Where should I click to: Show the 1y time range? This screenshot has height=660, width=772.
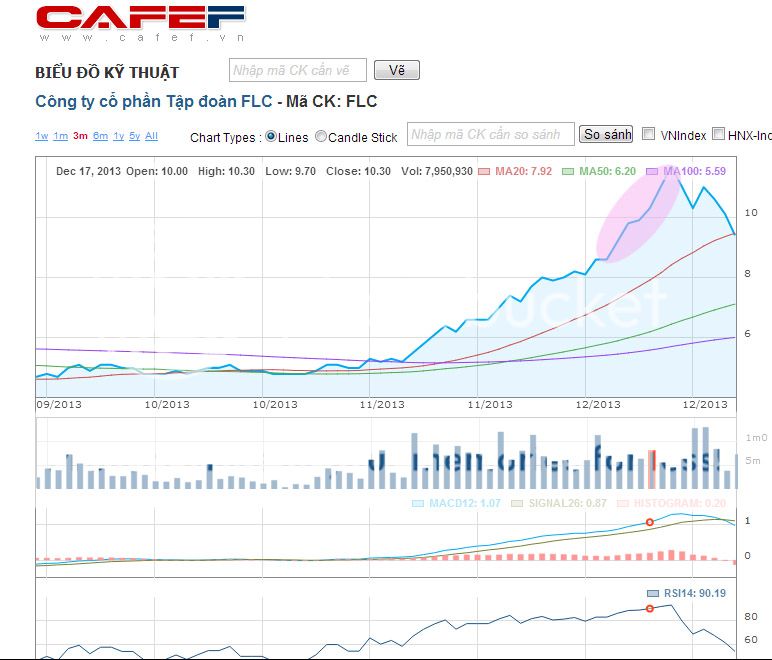tap(119, 136)
